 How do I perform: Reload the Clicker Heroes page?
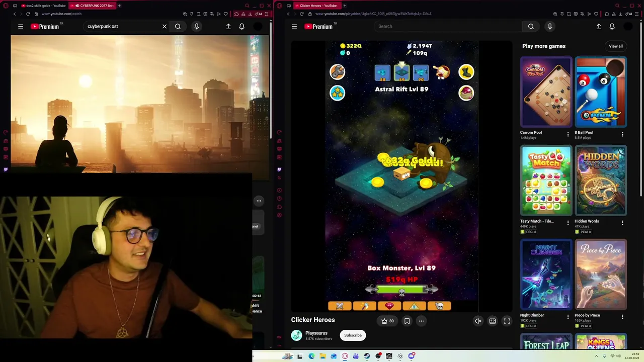[301, 14]
